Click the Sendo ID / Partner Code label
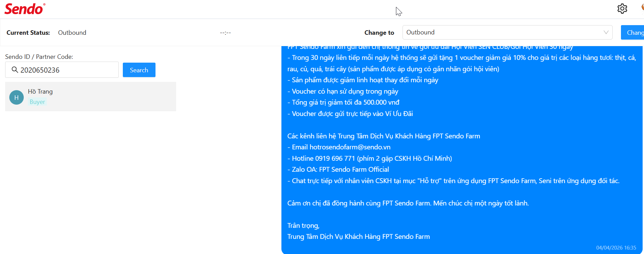The width and height of the screenshot is (644, 254). [x=39, y=57]
